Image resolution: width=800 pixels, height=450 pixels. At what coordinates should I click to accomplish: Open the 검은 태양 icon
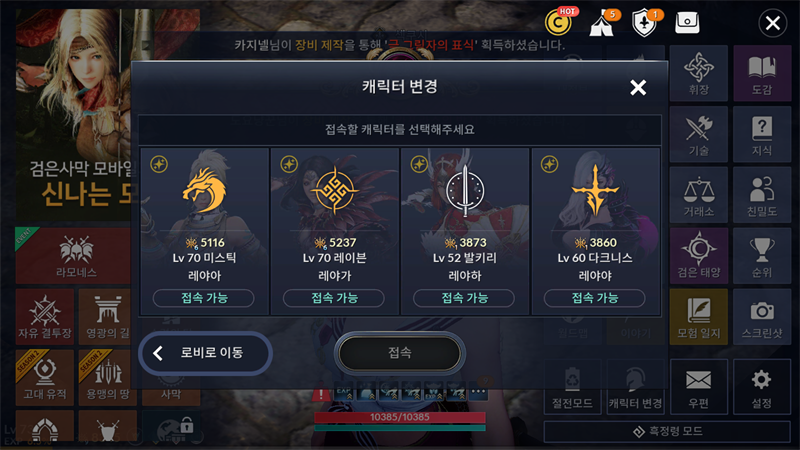click(x=698, y=256)
